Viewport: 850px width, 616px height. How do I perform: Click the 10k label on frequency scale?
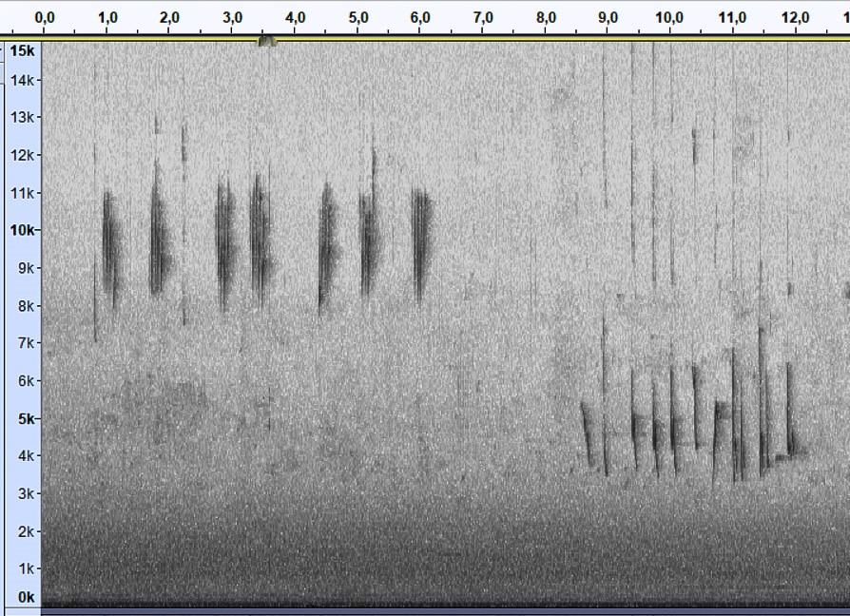(x=22, y=230)
